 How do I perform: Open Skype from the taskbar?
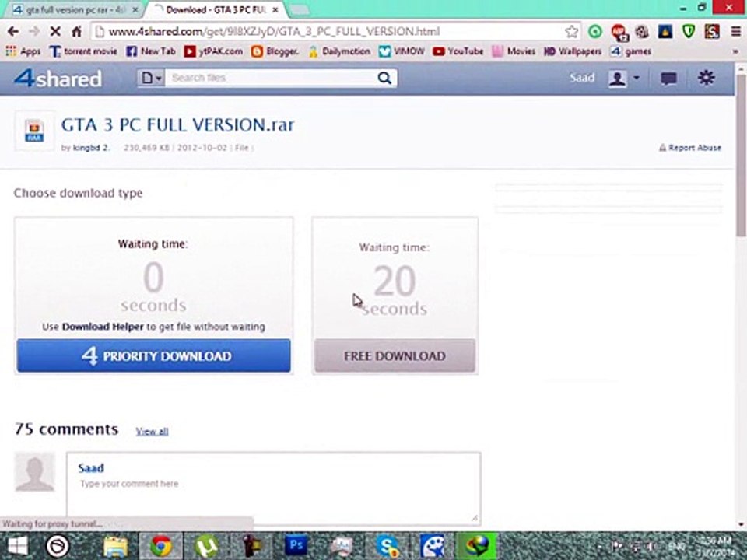click(388, 546)
